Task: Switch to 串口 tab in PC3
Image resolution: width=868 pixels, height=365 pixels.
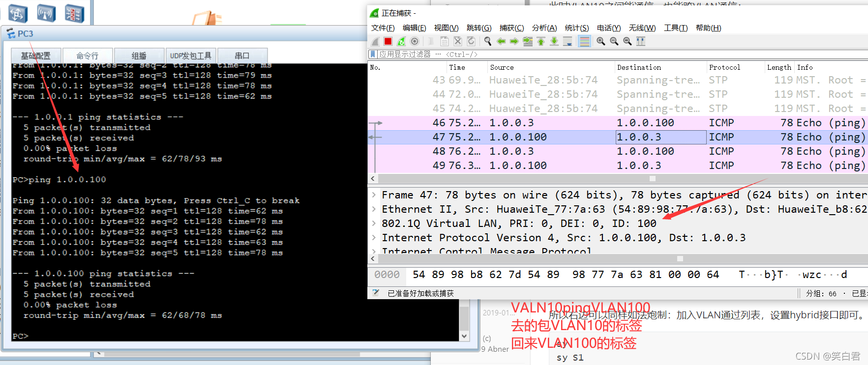Action: [242, 56]
